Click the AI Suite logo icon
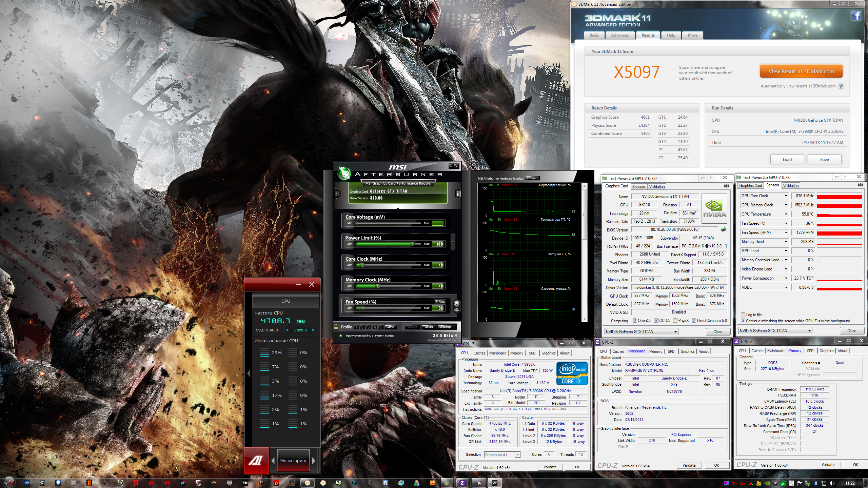The width and height of the screenshot is (868, 488). [x=256, y=460]
